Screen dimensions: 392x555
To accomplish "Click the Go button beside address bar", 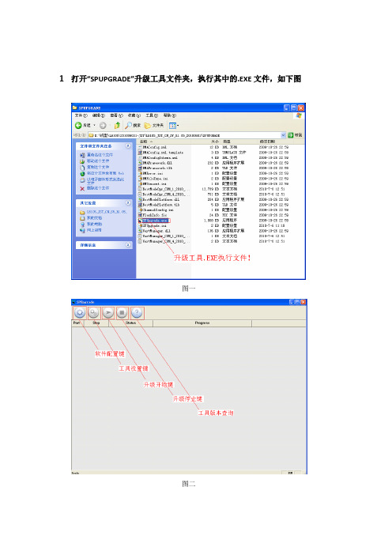I will [x=295, y=135].
